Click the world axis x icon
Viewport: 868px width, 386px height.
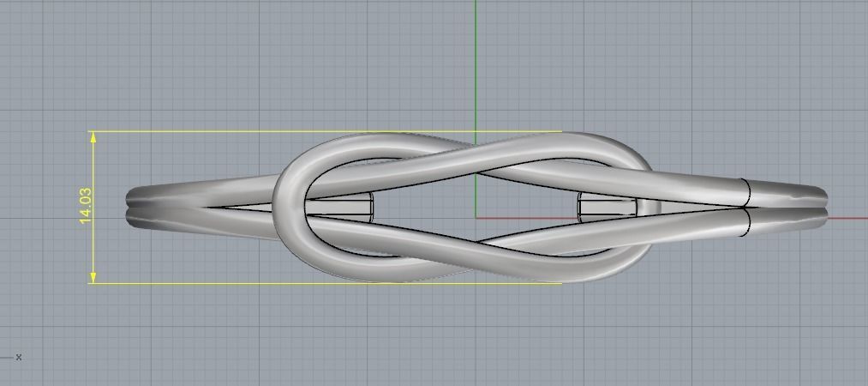pos(20,357)
